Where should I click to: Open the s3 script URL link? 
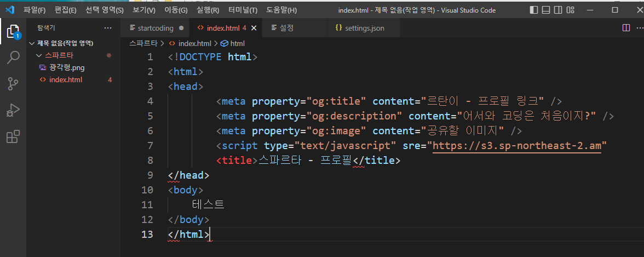pos(517,146)
